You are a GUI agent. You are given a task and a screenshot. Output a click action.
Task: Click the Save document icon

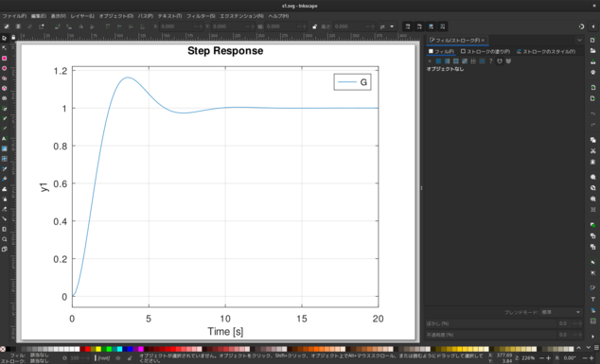pos(592,61)
